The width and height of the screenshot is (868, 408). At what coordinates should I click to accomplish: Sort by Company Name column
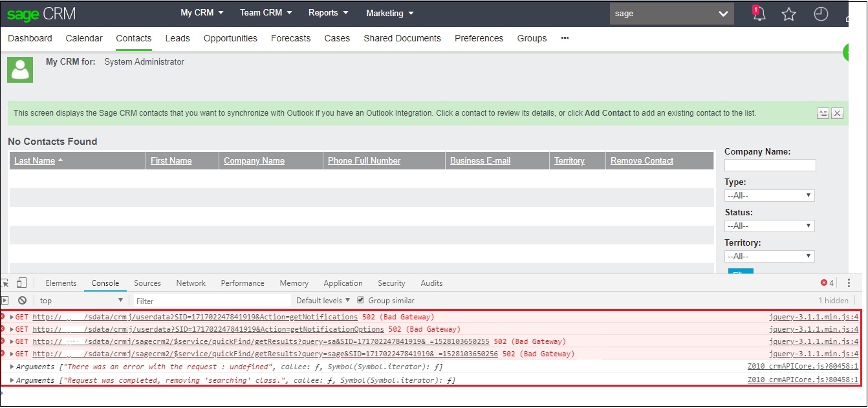click(x=254, y=160)
